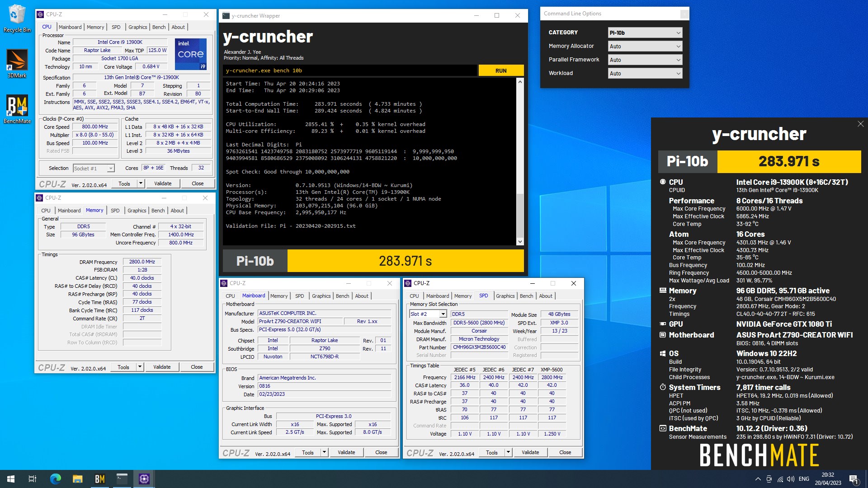This screenshot has height=488, width=868.
Task: Click the System Timers clock icon
Action: [663, 387]
